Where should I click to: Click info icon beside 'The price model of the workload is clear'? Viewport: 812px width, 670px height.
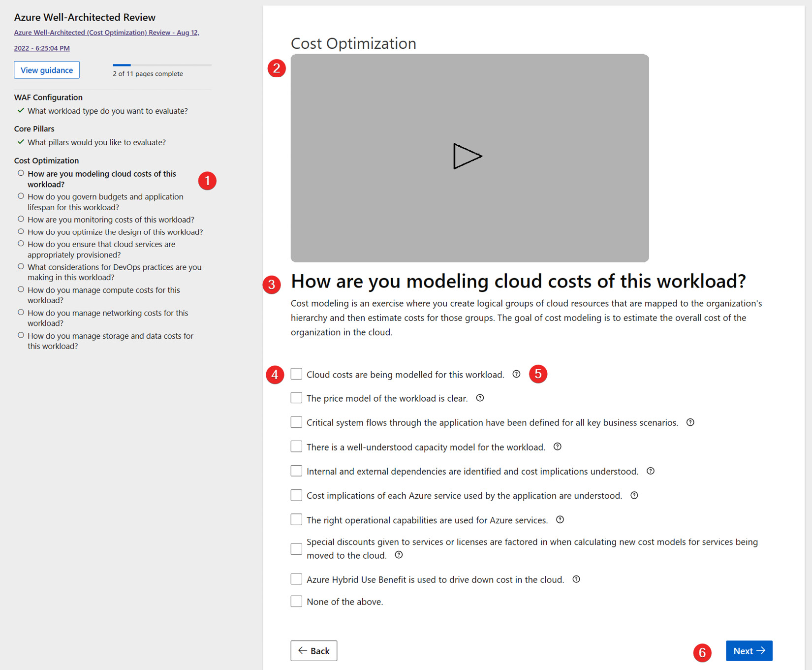click(x=480, y=398)
